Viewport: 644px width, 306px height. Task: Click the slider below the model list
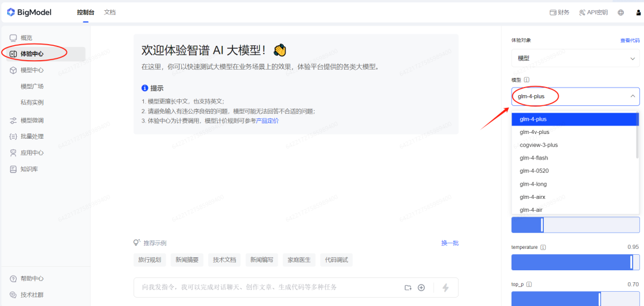pos(575,225)
